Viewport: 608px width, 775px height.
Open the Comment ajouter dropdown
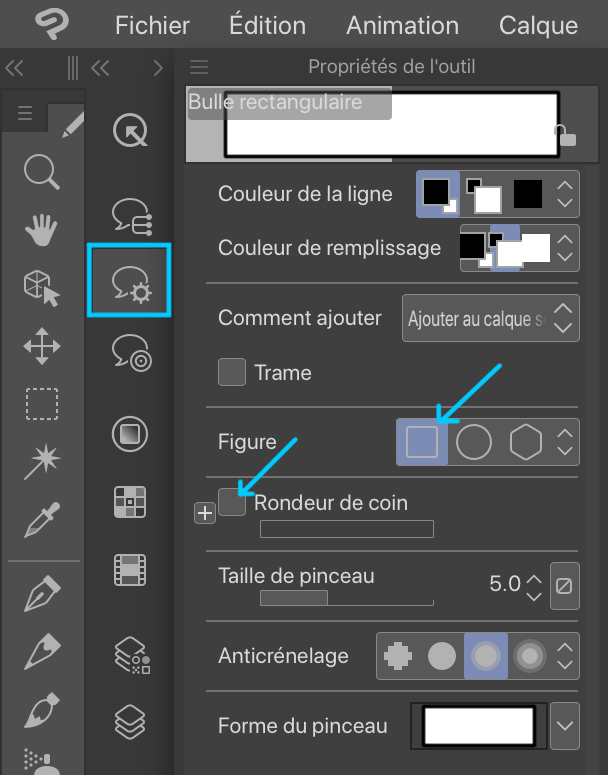tap(490, 320)
